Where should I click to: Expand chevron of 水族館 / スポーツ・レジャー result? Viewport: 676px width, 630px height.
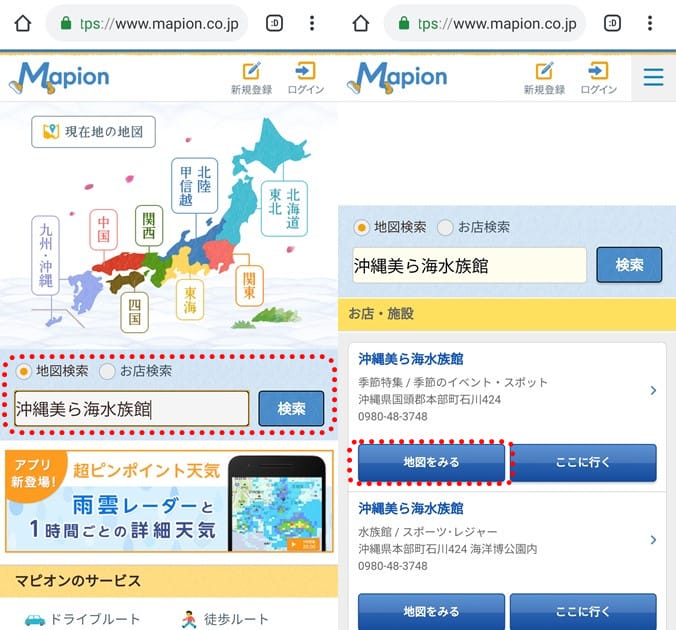pos(653,539)
